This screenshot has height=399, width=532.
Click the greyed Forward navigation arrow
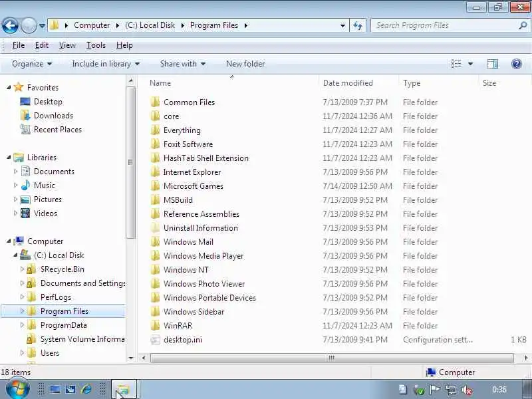pyautogui.click(x=29, y=25)
